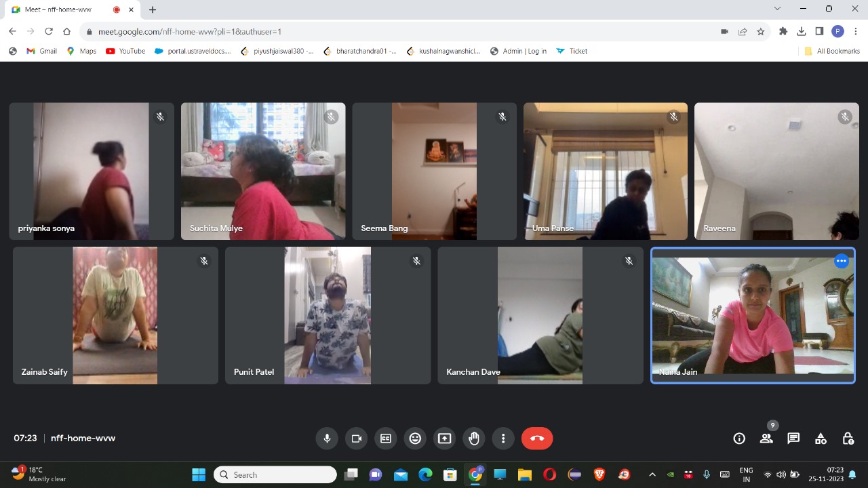Open more options three-dot menu
The height and width of the screenshot is (488, 868).
pyautogui.click(x=503, y=439)
